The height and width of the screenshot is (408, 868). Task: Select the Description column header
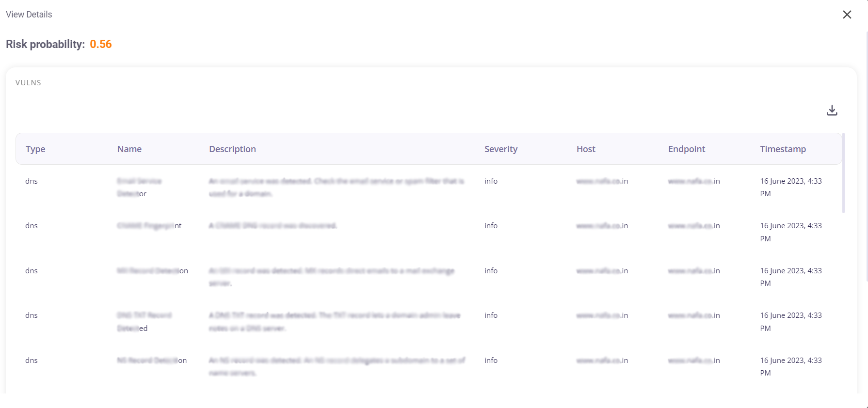tap(232, 149)
